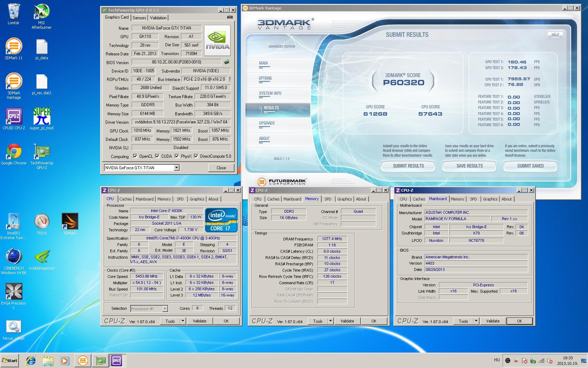Click the SUBMIT SAVED button
Screen dimensions: 588x368
[530, 166]
